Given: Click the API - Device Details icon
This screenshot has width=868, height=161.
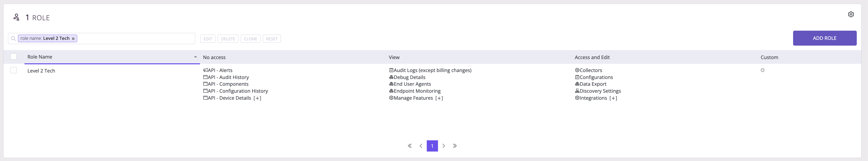Looking at the screenshot, I should click(205, 98).
